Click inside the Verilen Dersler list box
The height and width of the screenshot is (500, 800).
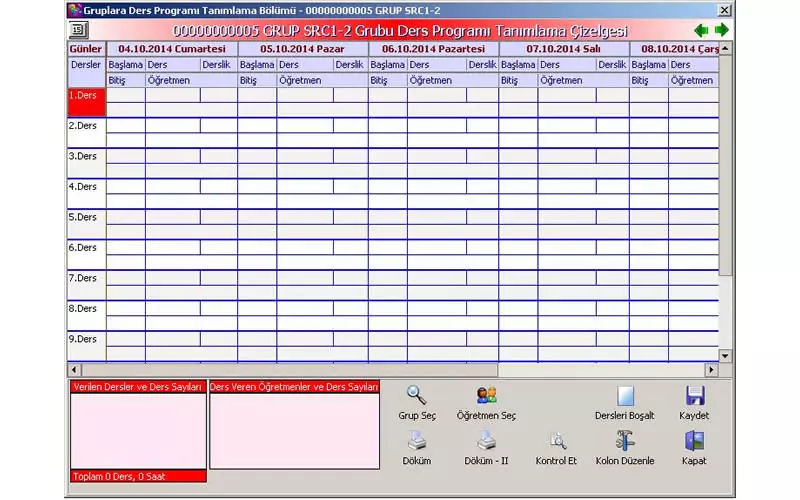click(x=138, y=431)
